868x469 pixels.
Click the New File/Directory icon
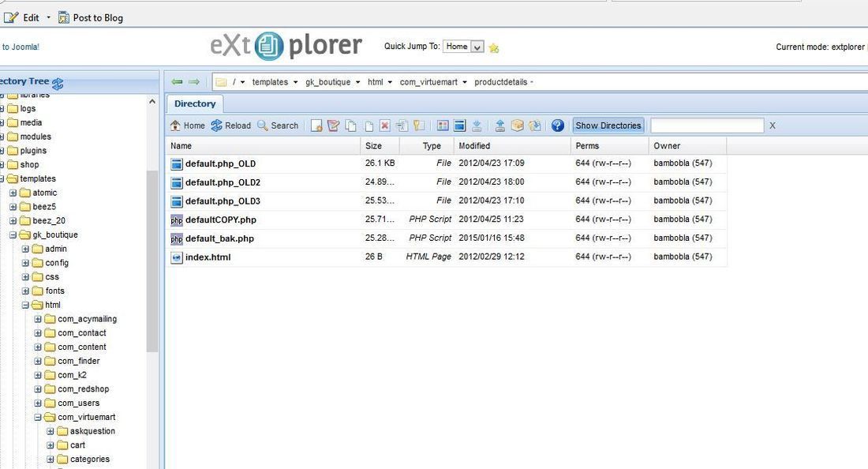tap(316, 126)
